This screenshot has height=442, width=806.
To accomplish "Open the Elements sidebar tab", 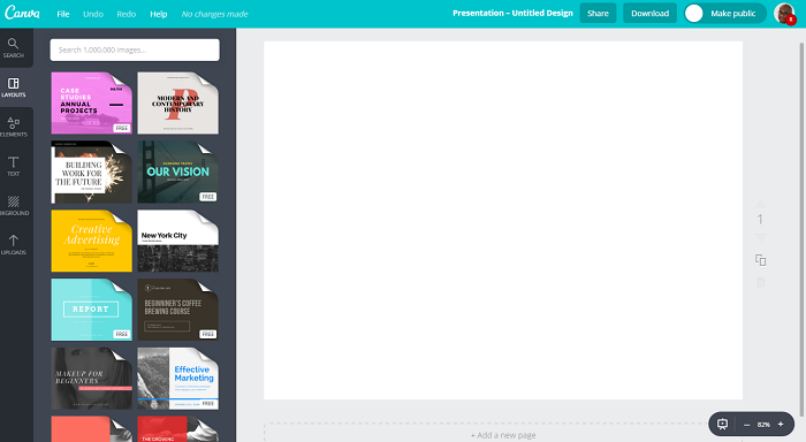I will coord(14,127).
